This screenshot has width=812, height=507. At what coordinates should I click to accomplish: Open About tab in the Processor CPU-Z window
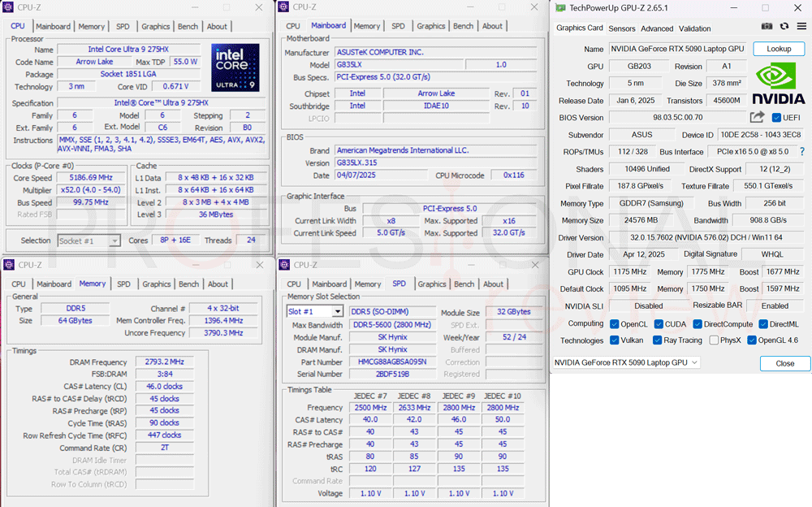217,27
